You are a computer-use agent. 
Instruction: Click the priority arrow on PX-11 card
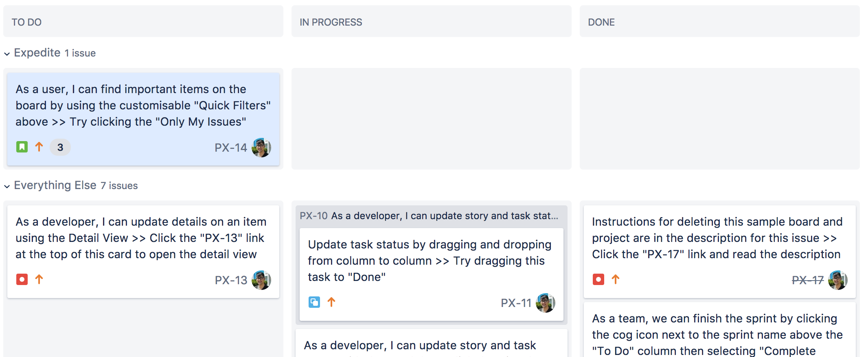click(x=331, y=302)
